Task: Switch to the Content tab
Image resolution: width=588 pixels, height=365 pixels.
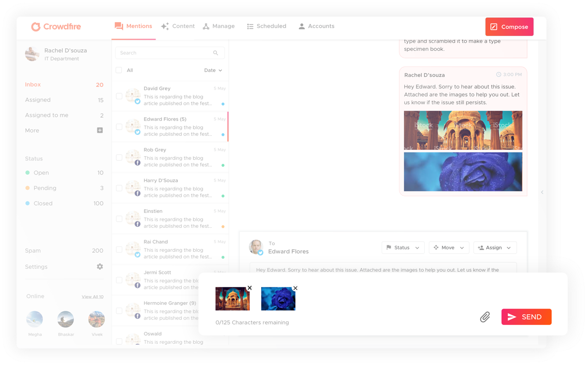Action: coord(178,26)
